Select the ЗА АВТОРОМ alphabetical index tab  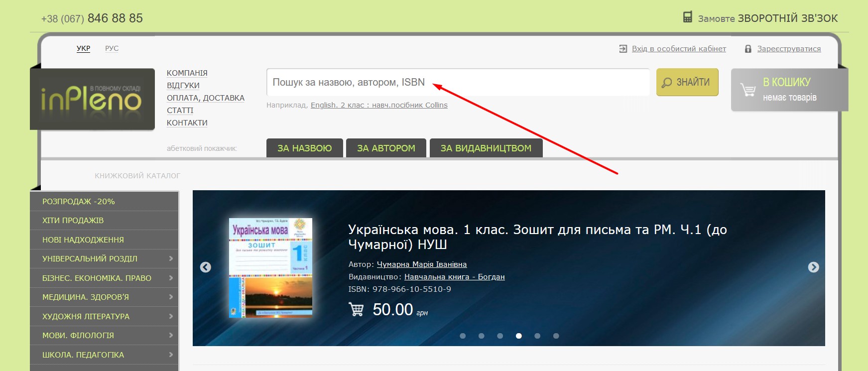coord(386,148)
